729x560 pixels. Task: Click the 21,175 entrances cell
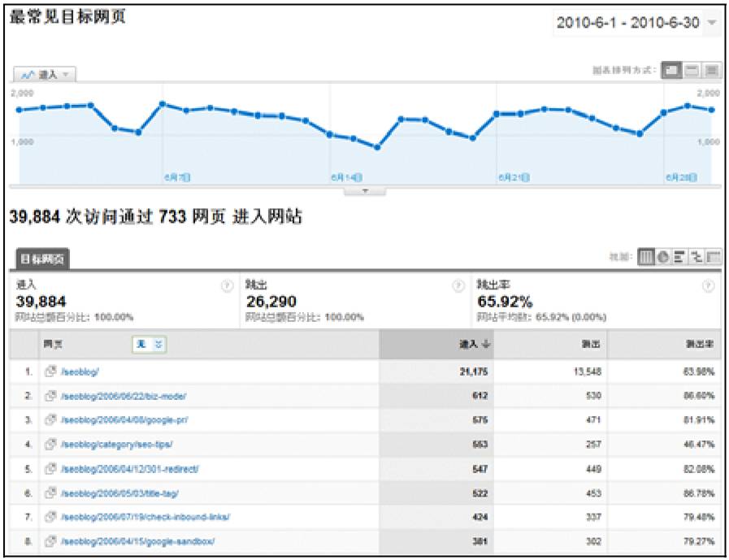pos(473,371)
